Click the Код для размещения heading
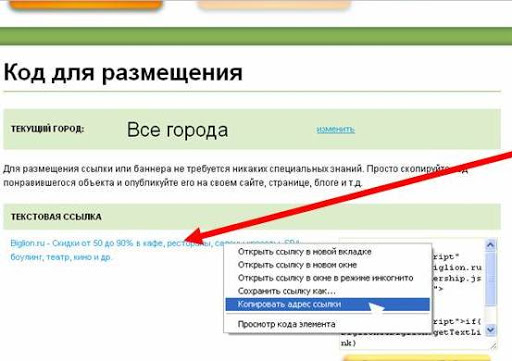The height and width of the screenshot is (361, 512). point(123,72)
